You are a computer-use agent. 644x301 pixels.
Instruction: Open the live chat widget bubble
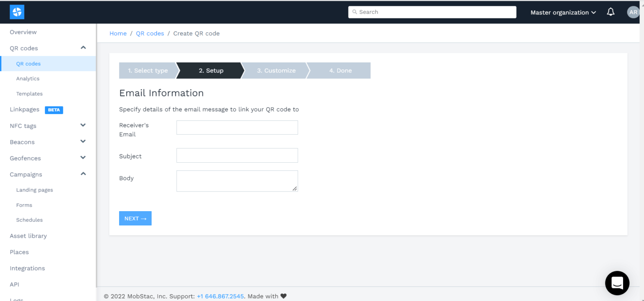[x=617, y=283]
